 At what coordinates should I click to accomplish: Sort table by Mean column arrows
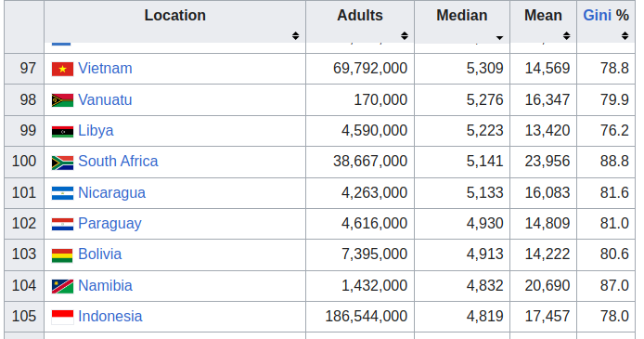[566, 35]
